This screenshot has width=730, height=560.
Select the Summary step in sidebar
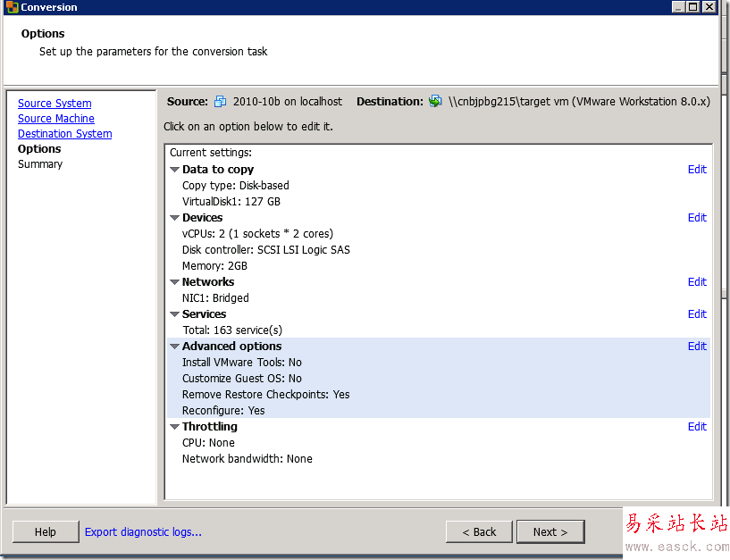coord(40,164)
